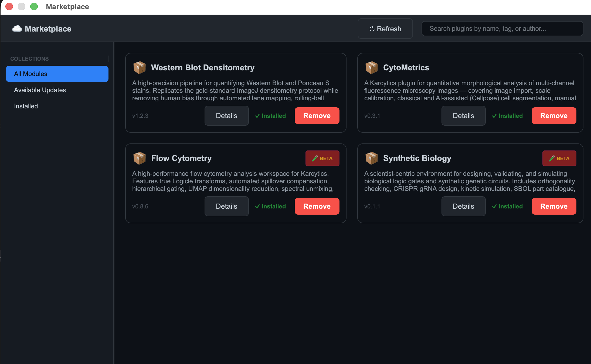View Details for CytoMetrics
This screenshot has height=364, width=591.
463,116
